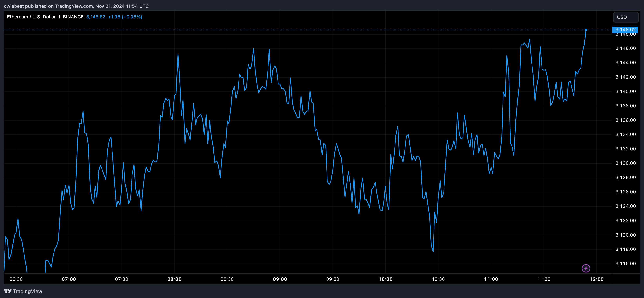Click the 3,128.00 price axis label
Screen dimensions: 644x298
pos(626,177)
